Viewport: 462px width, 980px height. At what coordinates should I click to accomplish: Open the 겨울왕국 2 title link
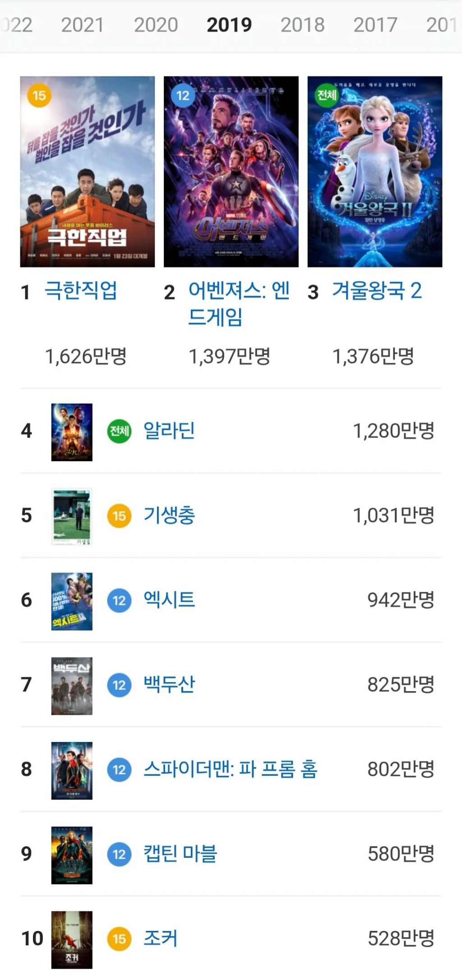(377, 291)
